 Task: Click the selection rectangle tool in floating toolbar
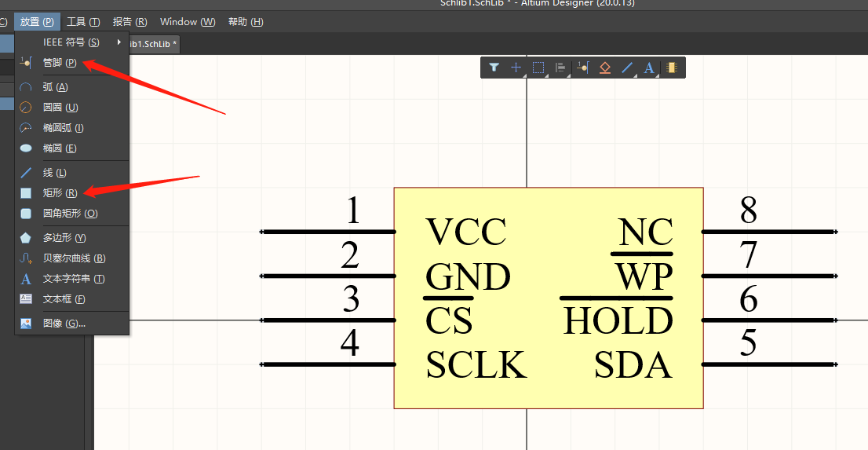[x=538, y=68]
